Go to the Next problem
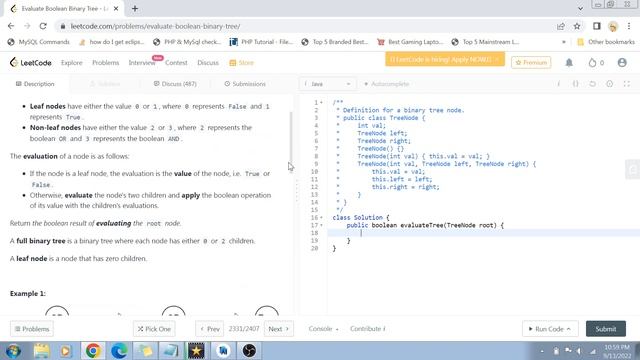This screenshot has height=360, width=640. (279, 329)
